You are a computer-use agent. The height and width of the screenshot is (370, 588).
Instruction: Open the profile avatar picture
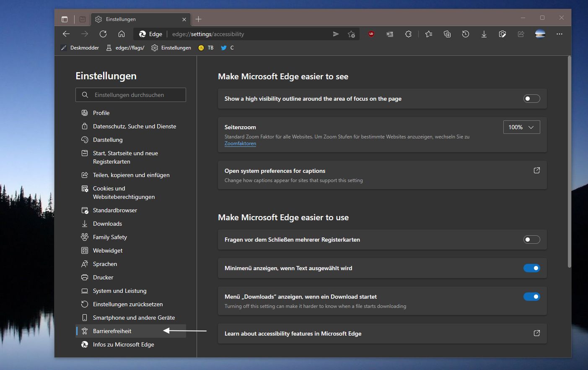(540, 34)
